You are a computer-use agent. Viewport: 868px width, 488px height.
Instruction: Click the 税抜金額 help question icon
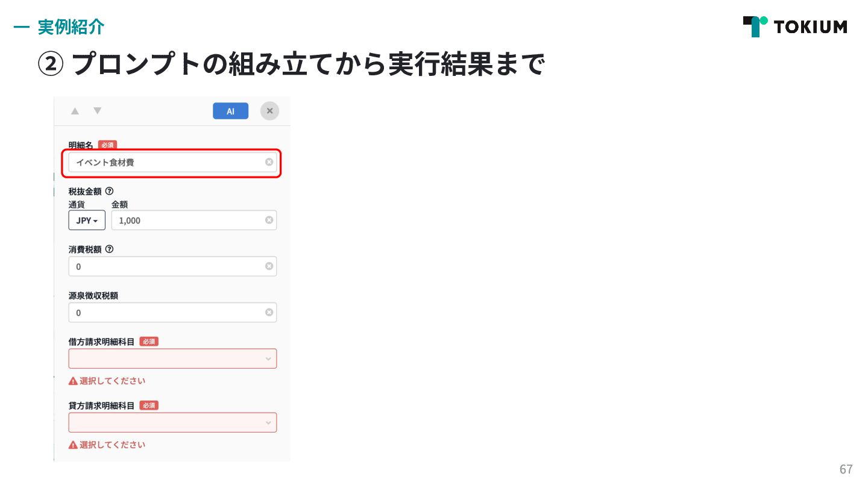tap(109, 191)
